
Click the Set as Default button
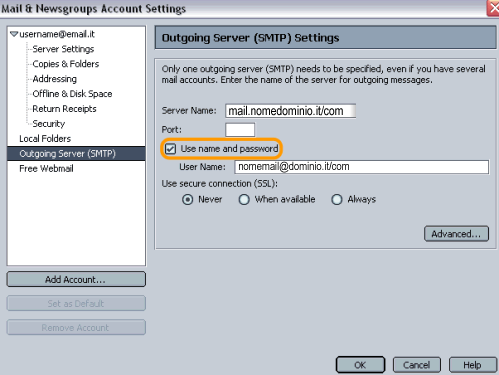(x=76, y=303)
